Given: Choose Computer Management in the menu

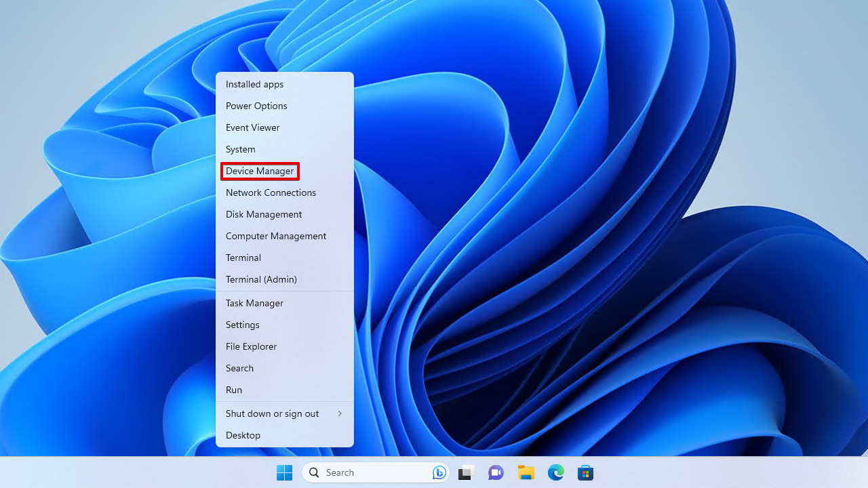Looking at the screenshot, I should 276,236.
